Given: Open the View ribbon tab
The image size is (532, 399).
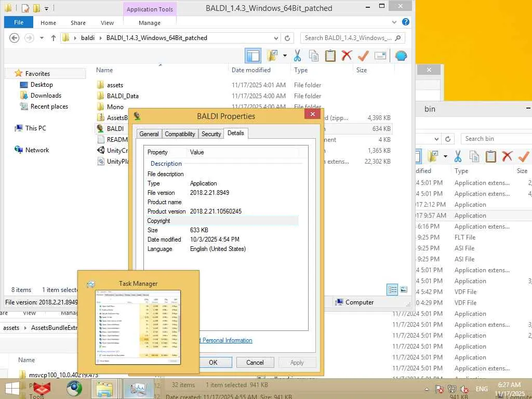Looking at the screenshot, I should (x=107, y=23).
